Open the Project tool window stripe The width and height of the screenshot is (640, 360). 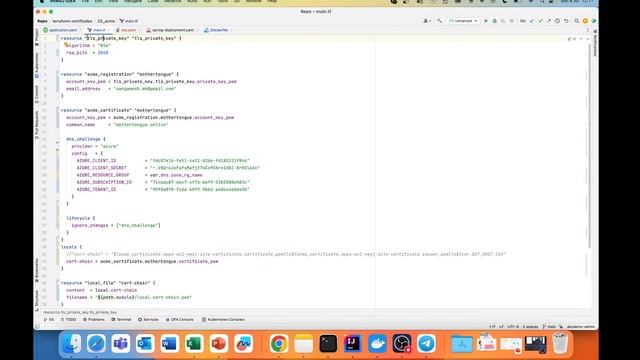(x=37, y=36)
